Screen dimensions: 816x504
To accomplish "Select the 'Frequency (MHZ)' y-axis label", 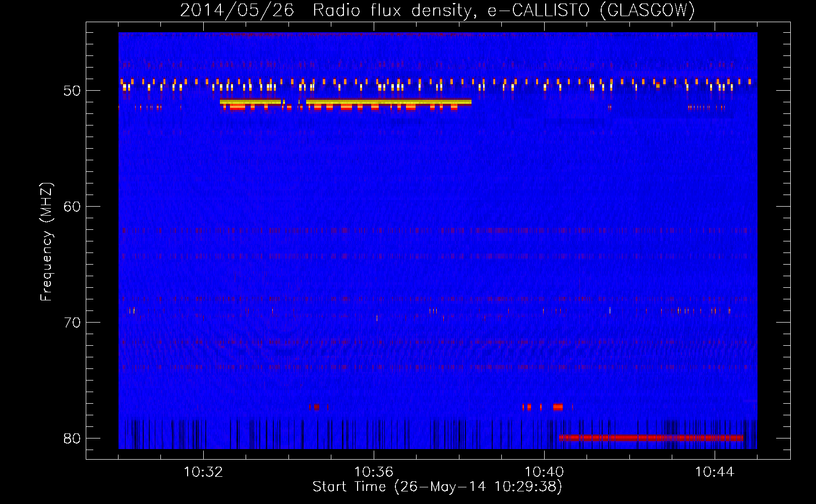I will [46, 242].
